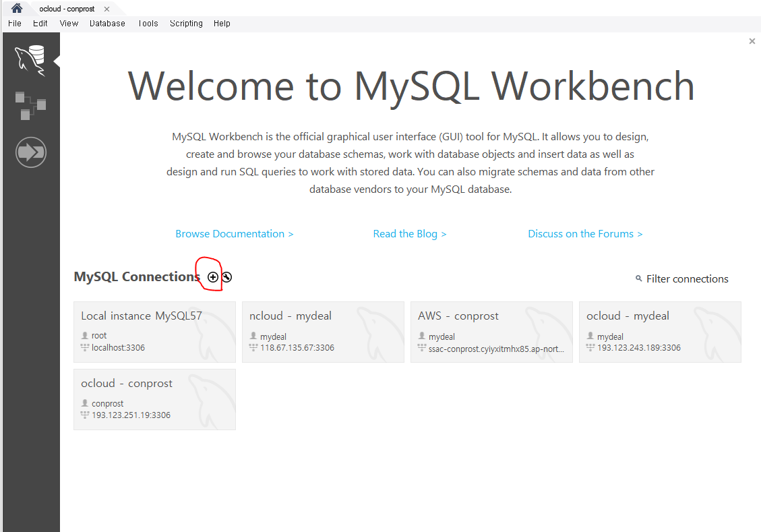Open the Scripting menu
The height and width of the screenshot is (532, 761).
(x=186, y=23)
